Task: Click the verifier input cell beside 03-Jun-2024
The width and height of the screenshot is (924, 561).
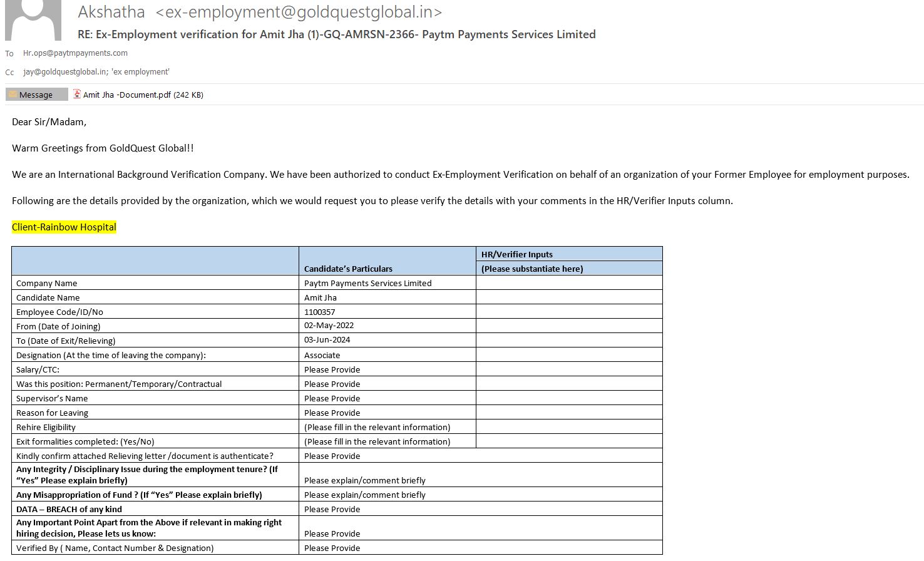Action: coord(568,340)
